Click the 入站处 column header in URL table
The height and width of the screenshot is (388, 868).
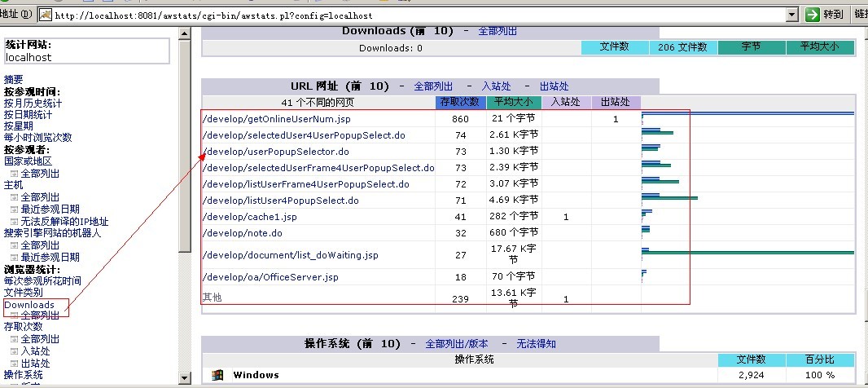pyautogui.click(x=566, y=102)
